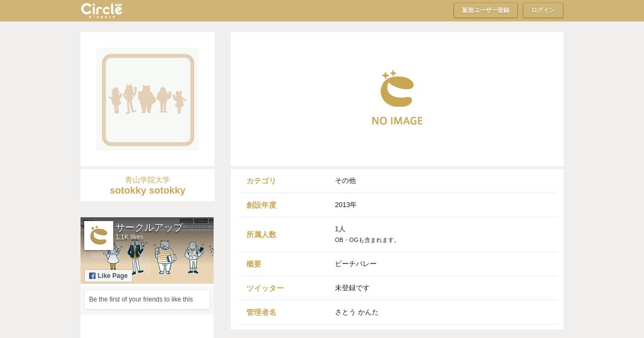
Task: Click the 2013年 founding year value
Action: click(x=346, y=205)
